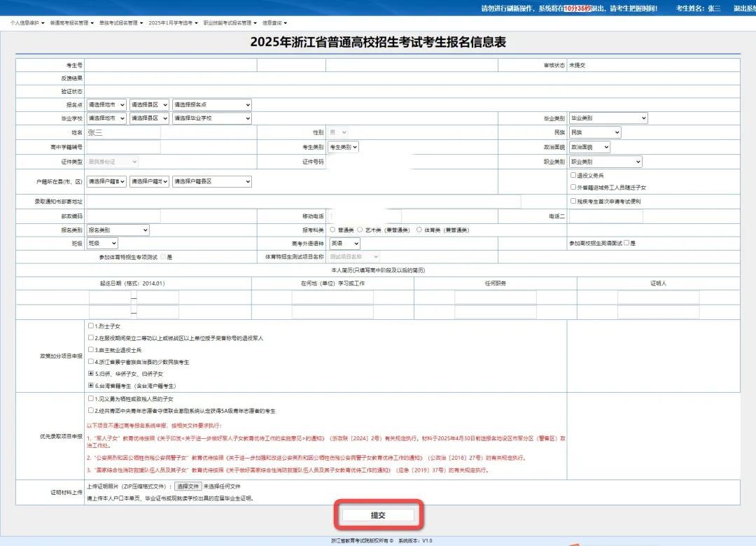Viewport: 756px width, 546px height.
Task: Click the 电话二 input field
Action: pyautogui.click(x=606, y=216)
